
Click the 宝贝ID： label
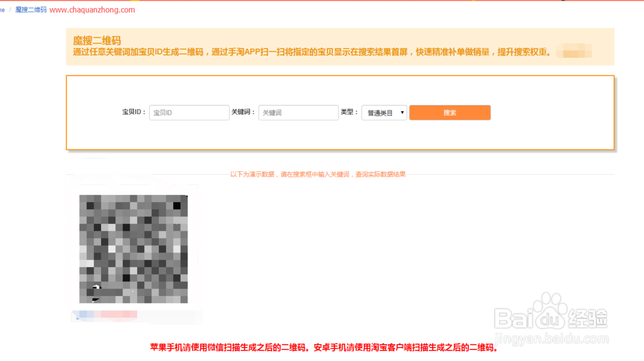tap(134, 112)
